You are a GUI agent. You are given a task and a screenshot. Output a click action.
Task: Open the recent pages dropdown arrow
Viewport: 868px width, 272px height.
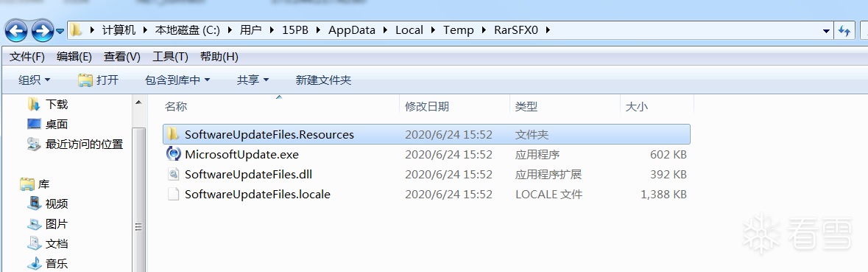(60, 31)
